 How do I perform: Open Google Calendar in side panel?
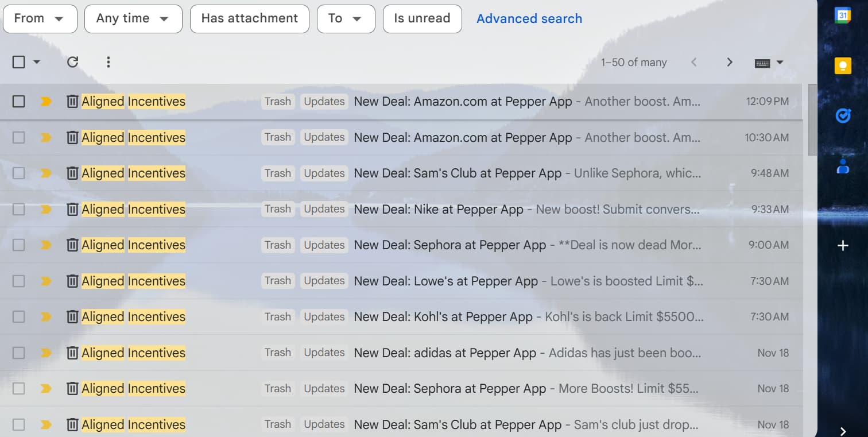(842, 16)
